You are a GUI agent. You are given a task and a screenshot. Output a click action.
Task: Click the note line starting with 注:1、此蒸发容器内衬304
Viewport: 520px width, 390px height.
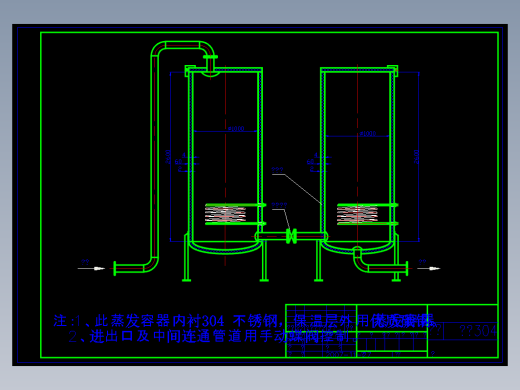click(244, 321)
